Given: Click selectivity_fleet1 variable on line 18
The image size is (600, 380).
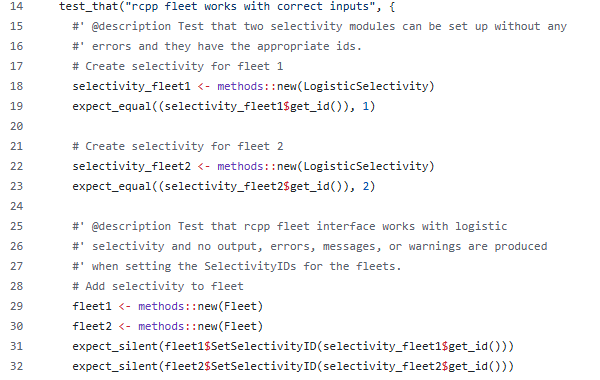Looking at the screenshot, I should coord(132,86).
